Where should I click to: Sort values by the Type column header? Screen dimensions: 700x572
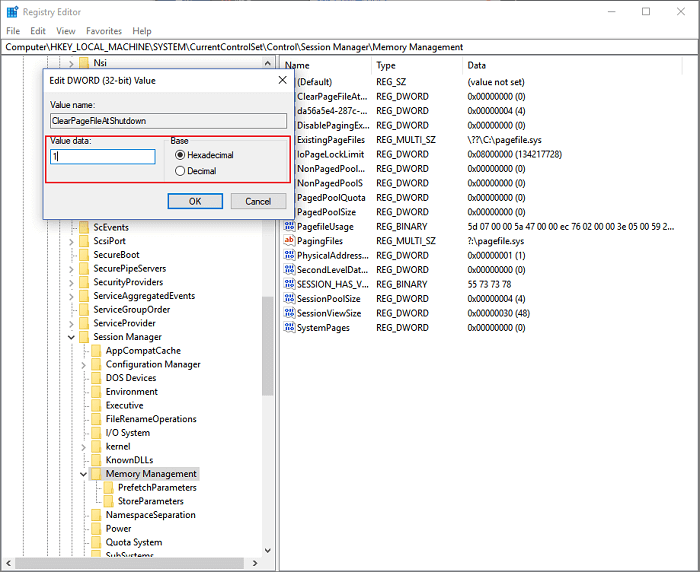click(417, 65)
